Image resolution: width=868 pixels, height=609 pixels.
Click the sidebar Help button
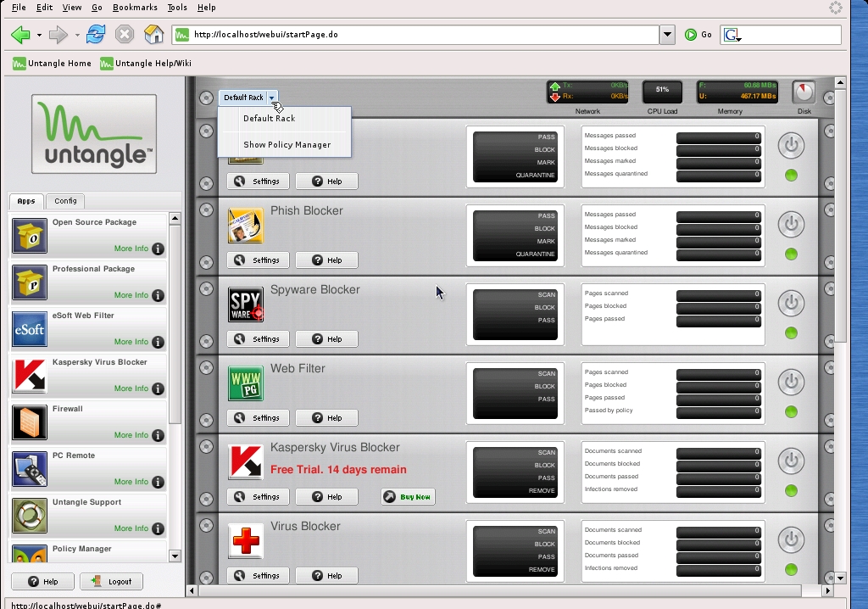(42, 581)
